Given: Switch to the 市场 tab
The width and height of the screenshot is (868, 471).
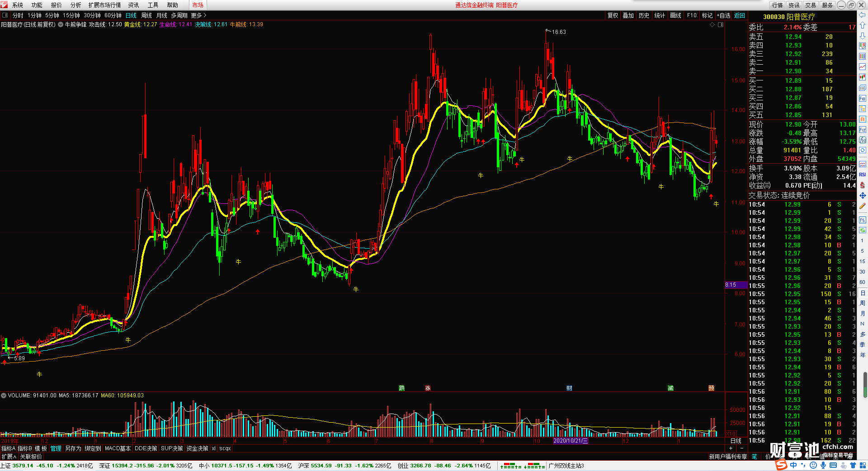Looking at the screenshot, I should [x=198, y=5].
